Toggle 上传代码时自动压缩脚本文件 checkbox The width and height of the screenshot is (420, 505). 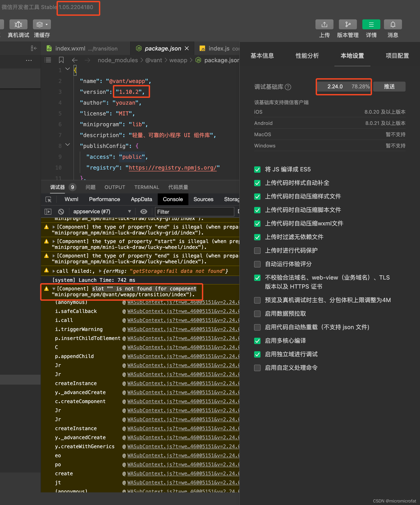pos(257,210)
